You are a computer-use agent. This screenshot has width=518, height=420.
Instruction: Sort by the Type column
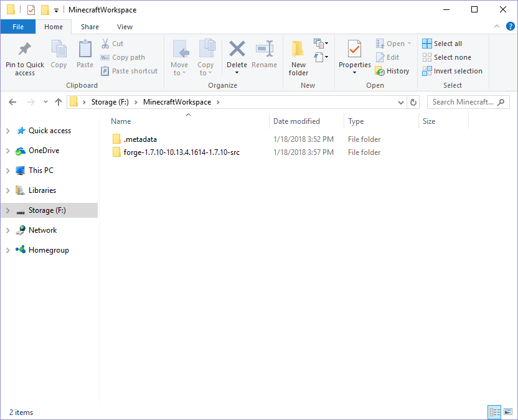click(x=356, y=121)
